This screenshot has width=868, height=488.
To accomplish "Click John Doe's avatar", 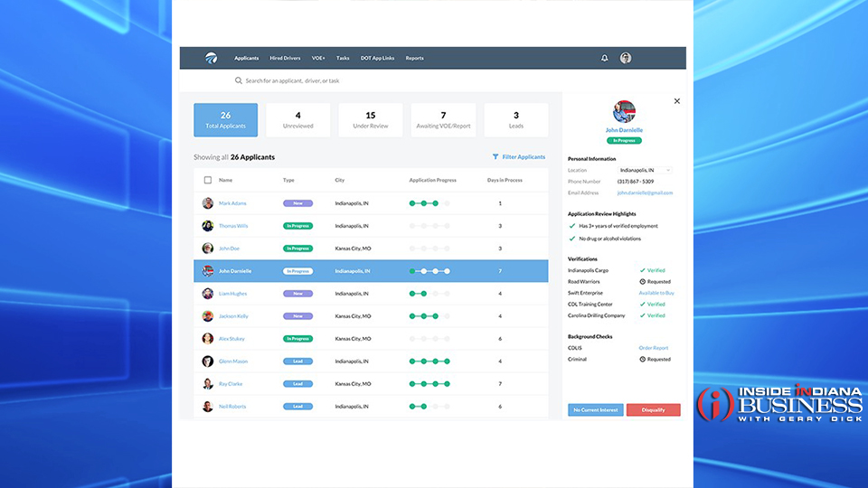I will [x=208, y=249].
